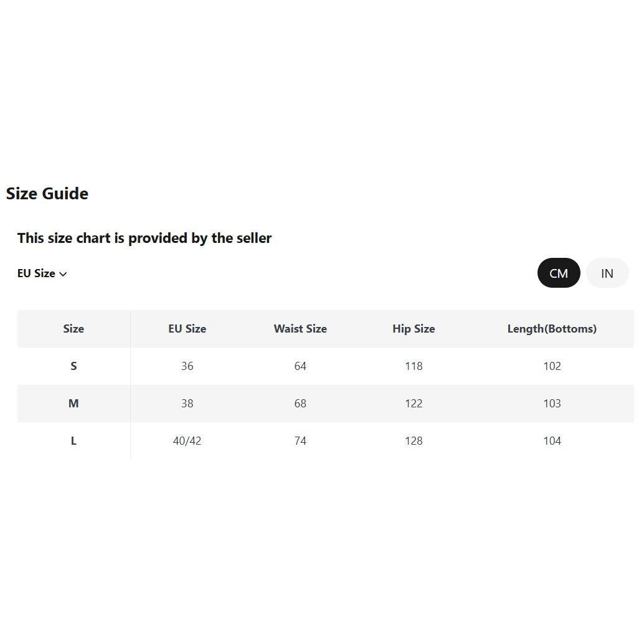Screen dimensions: 644x644
Task: Click length value 104 in L row
Action: [552, 441]
